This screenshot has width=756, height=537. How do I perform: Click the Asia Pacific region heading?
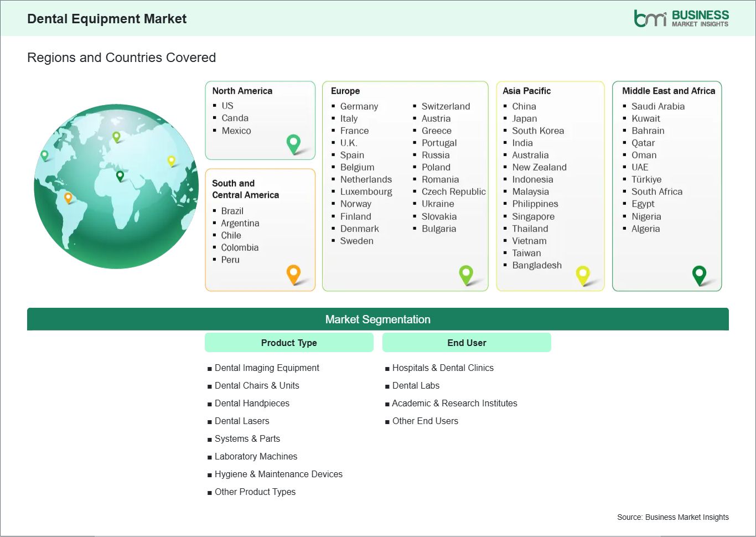tap(526, 91)
